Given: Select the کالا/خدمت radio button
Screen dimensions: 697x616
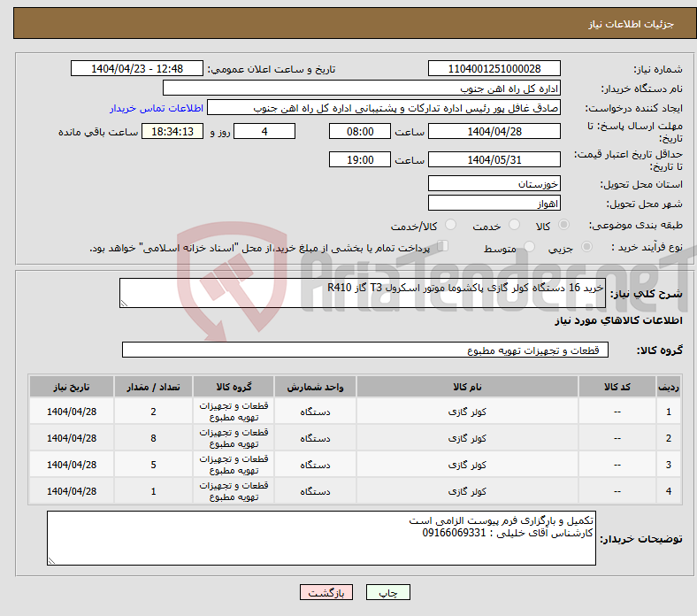Looking at the screenshot, I should click(450, 225).
